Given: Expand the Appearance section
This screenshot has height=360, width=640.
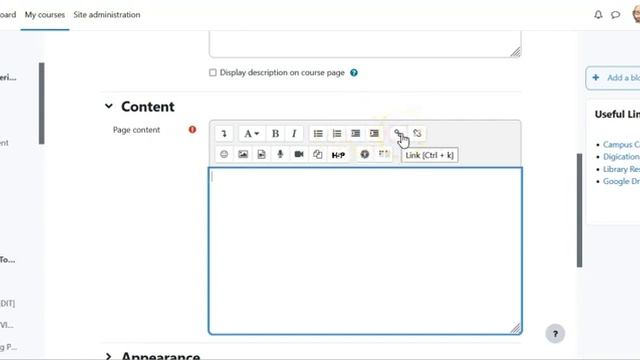Looking at the screenshot, I should pyautogui.click(x=108, y=356).
